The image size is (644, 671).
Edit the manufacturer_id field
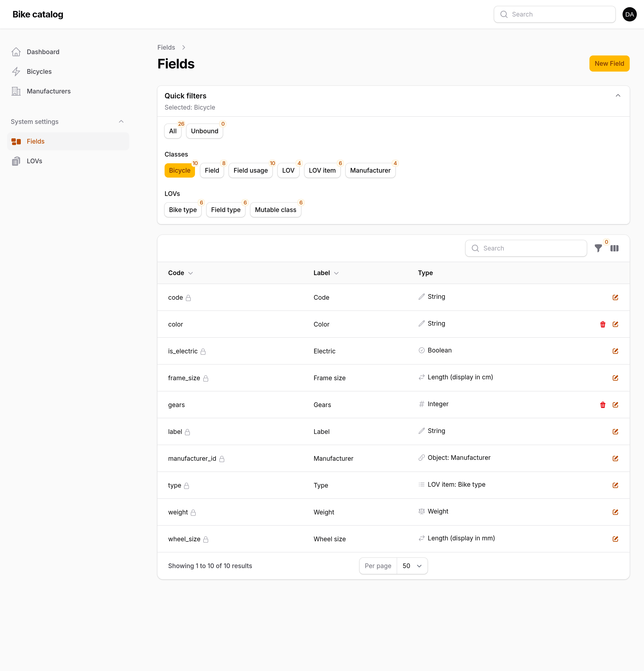(615, 458)
